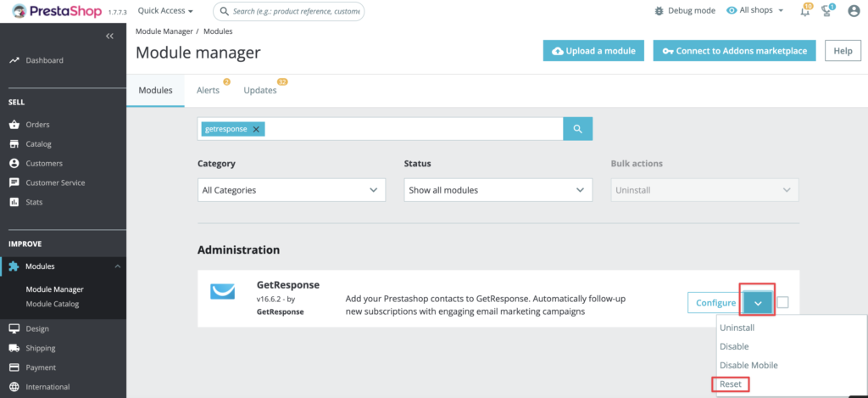Switch to the Alerts tab
Image resolution: width=868 pixels, height=398 pixels.
[208, 90]
